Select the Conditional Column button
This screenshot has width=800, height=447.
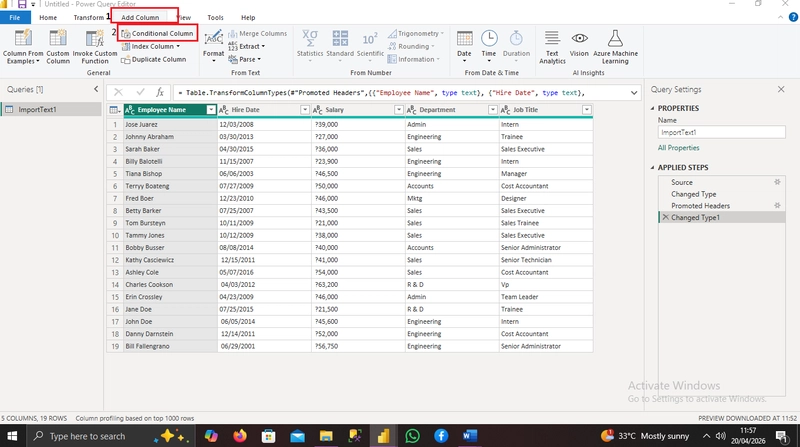pos(157,34)
